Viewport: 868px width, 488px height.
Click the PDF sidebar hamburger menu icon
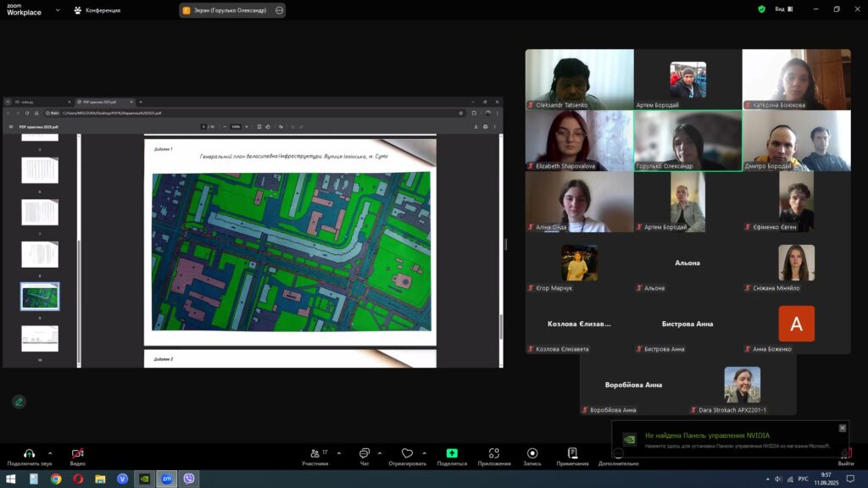[x=10, y=127]
